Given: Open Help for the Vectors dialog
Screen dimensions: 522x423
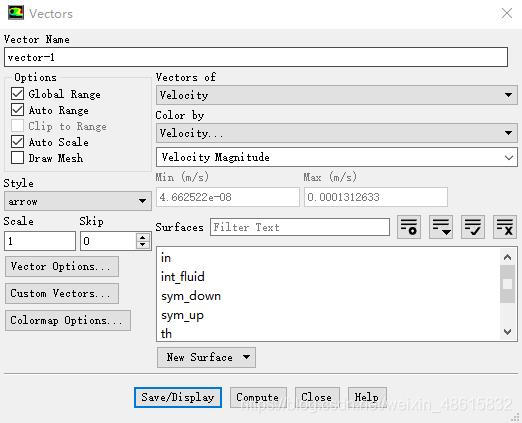Looking at the screenshot, I should click(x=367, y=397).
